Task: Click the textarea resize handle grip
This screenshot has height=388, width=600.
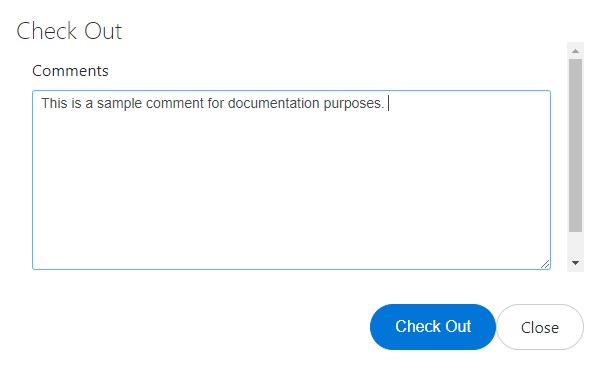Action: pyautogui.click(x=545, y=264)
